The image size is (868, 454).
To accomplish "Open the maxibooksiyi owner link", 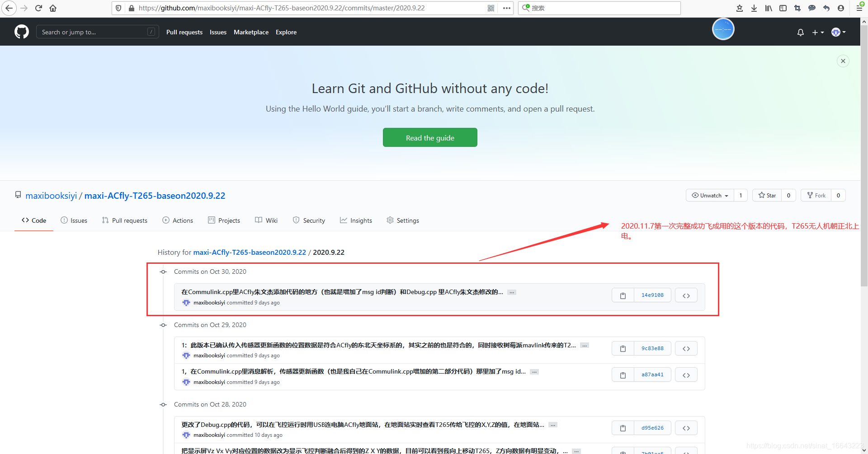I will [51, 196].
